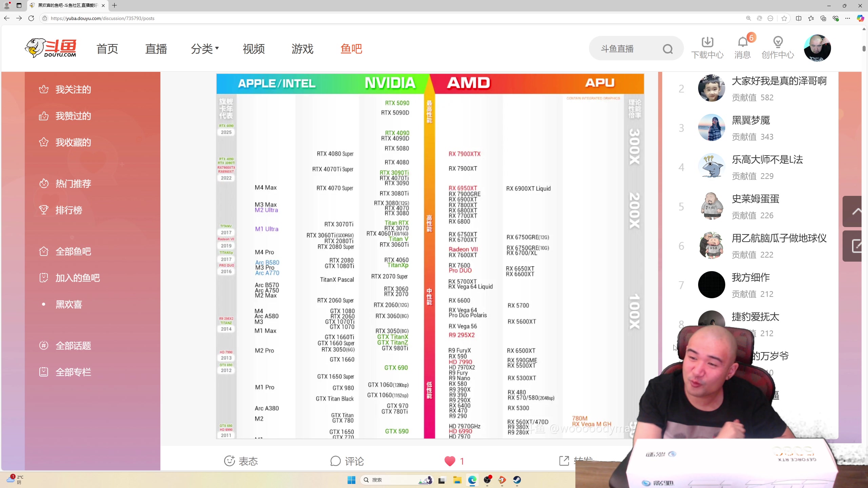The image size is (868, 488).
Task: Add page to favorites star
Action: coord(784,18)
